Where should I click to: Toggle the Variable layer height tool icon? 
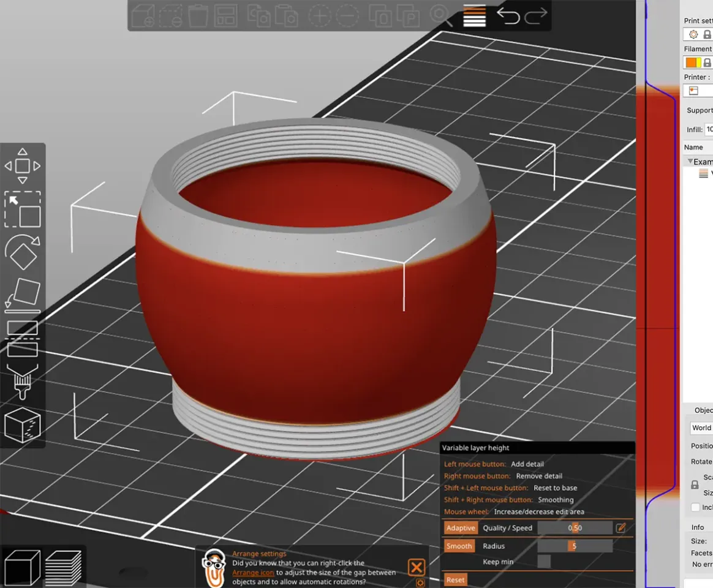[474, 16]
